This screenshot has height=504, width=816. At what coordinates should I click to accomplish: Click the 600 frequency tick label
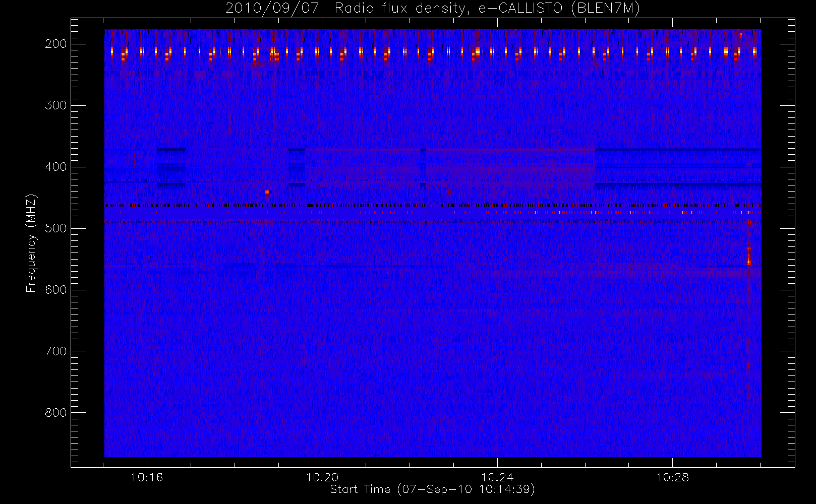click(x=56, y=290)
